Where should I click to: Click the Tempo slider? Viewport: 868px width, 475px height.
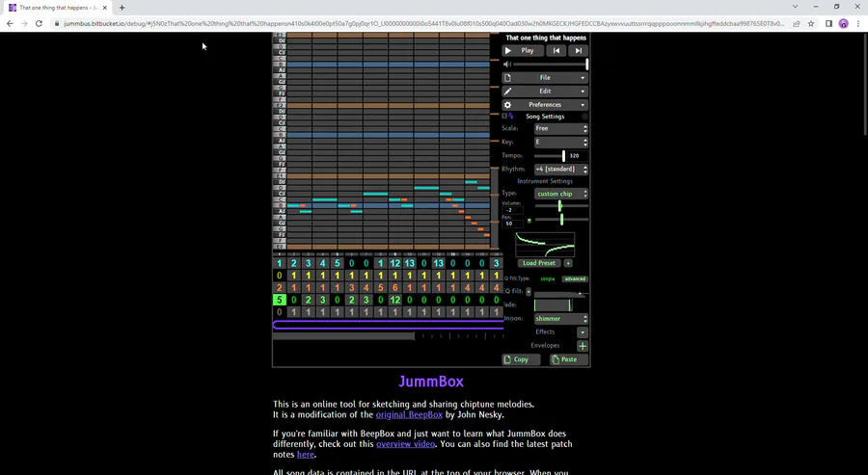pyautogui.click(x=550, y=156)
